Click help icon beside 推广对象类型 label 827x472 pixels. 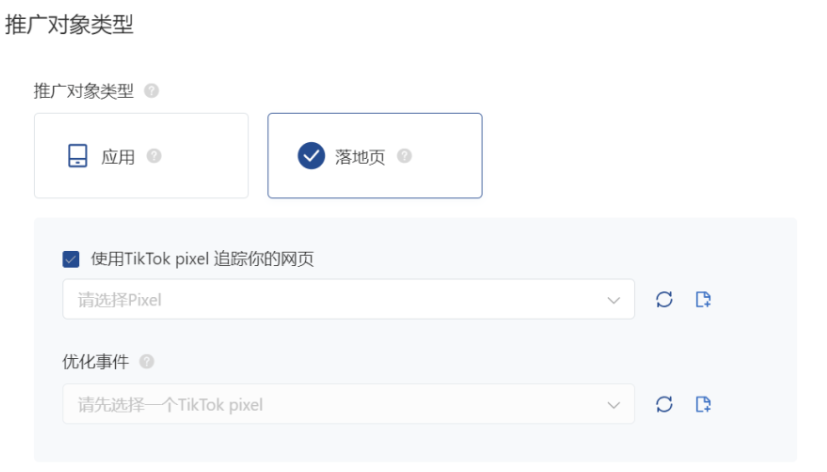tap(151, 91)
